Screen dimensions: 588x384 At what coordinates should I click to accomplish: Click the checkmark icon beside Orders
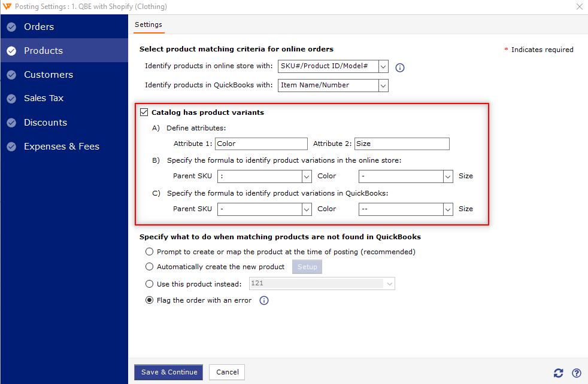click(11, 27)
